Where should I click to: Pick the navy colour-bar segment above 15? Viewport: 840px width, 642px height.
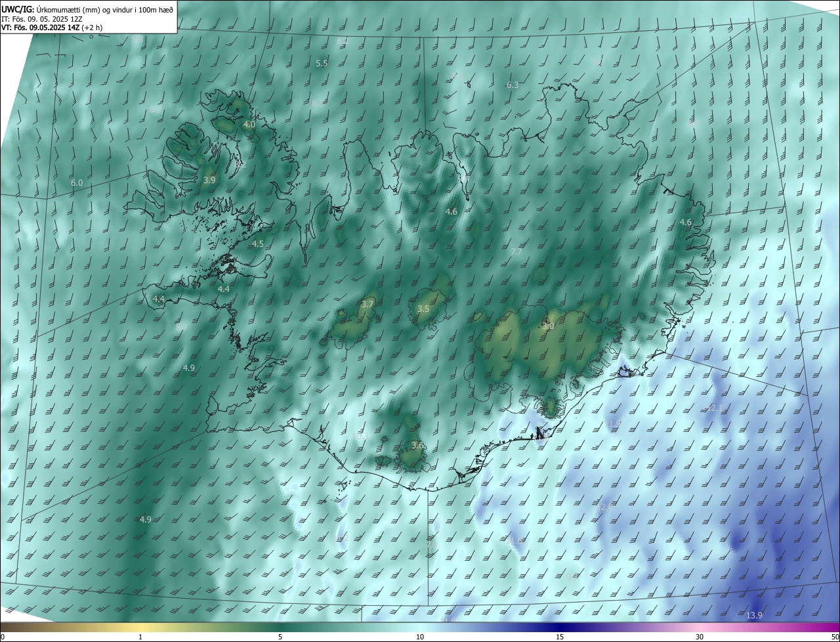pyautogui.click(x=560, y=627)
